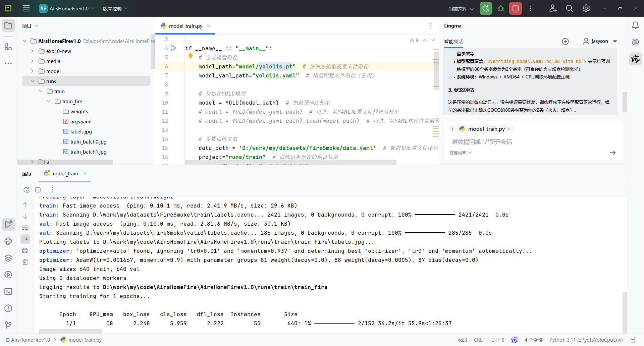Open the Terminal tool window

pos(8,291)
